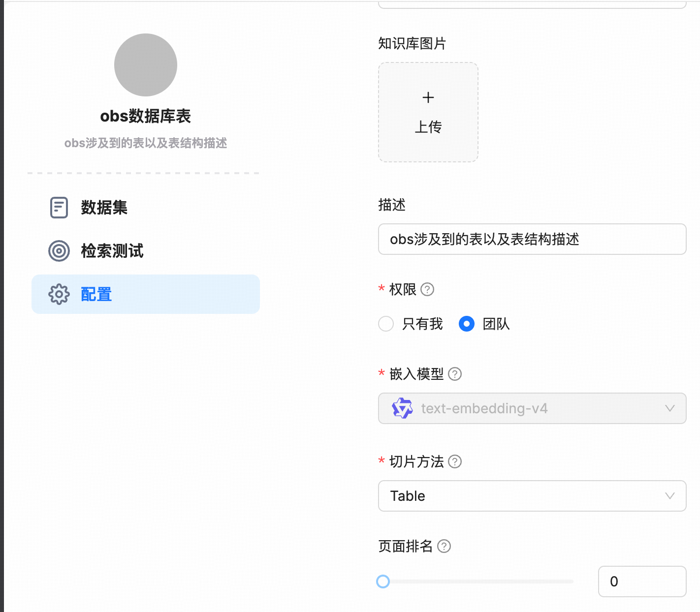Click the plus icon in the upload box
Viewport: 700px width, 612px height.
(428, 97)
